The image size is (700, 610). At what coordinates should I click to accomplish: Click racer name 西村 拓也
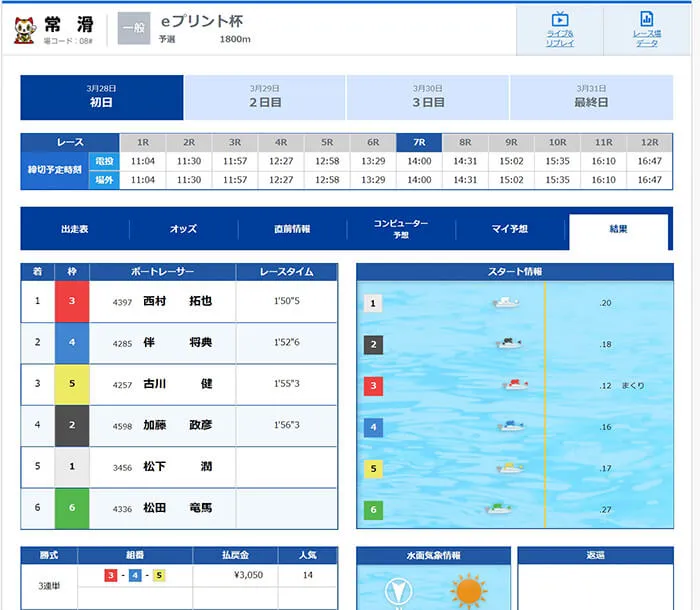pyautogui.click(x=176, y=301)
